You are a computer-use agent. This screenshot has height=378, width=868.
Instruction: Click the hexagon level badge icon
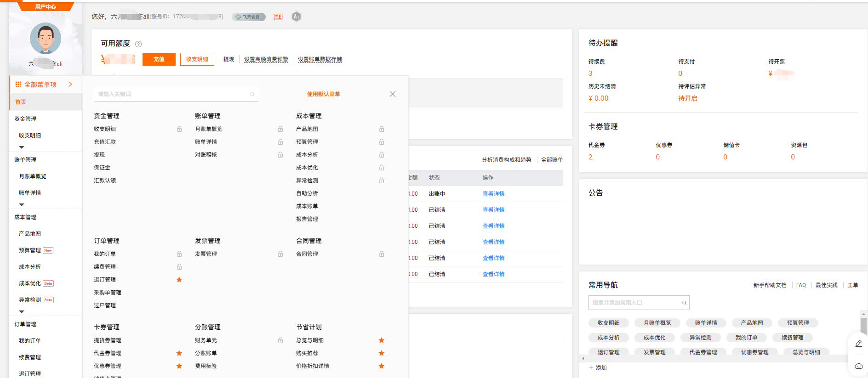(297, 17)
